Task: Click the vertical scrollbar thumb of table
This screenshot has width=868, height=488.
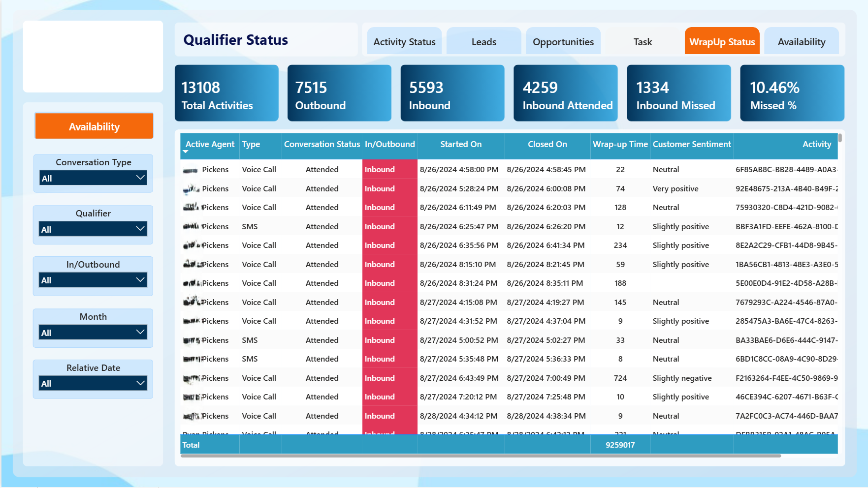Action: click(x=840, y=138)
